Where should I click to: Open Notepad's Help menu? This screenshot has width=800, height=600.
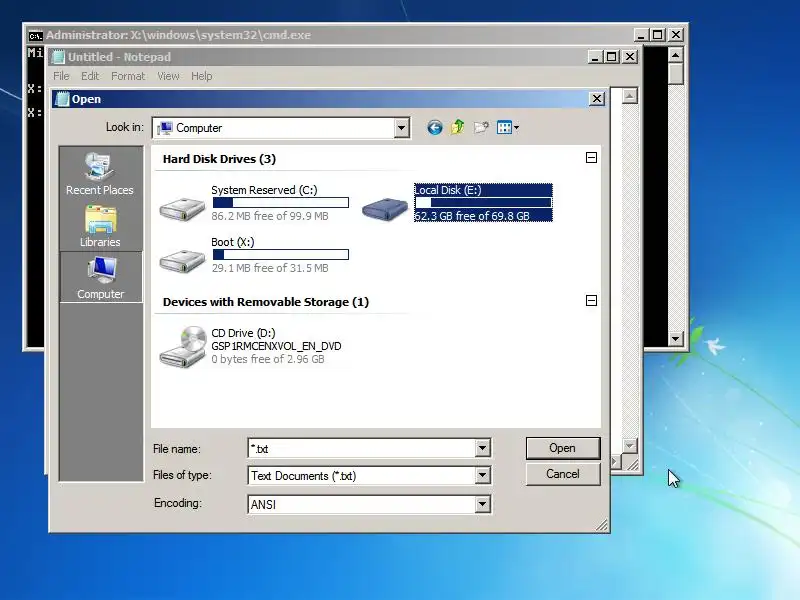point(202,76)
